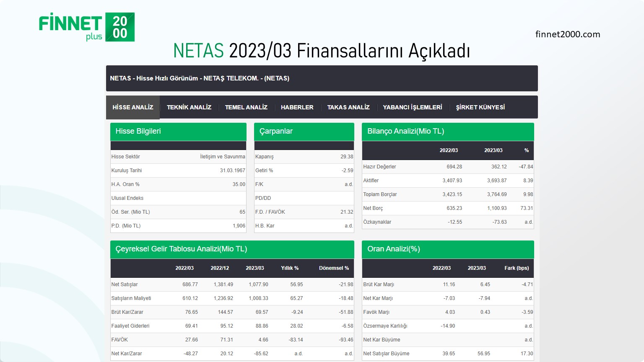Screen dimensions: 644x362
Task: Select the TEMEL ANALİZ tab
Action: pos(246,107)
